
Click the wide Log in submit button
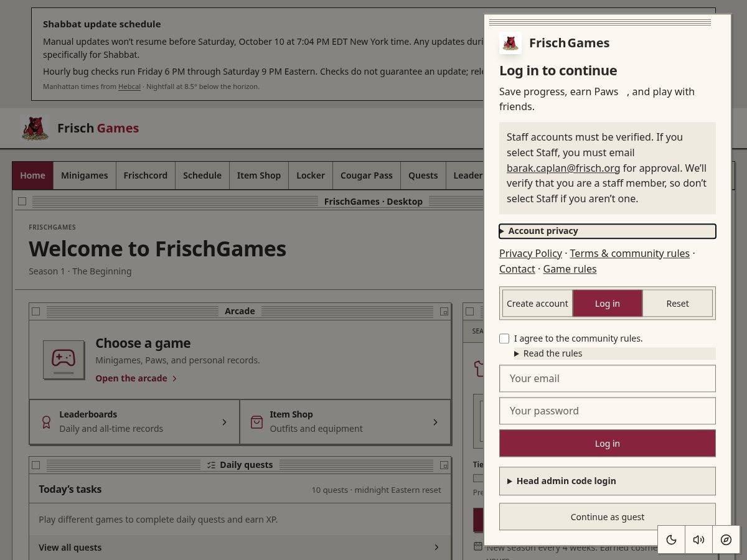click(x=608, y=444)
